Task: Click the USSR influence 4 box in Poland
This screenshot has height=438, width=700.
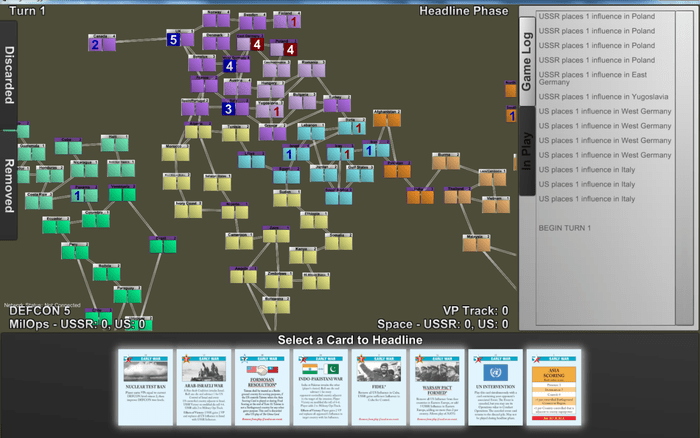Action: (x=290, y=49)
